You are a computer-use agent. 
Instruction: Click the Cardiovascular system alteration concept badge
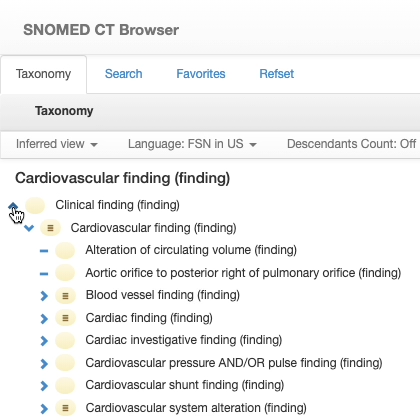tap(65, 408)
